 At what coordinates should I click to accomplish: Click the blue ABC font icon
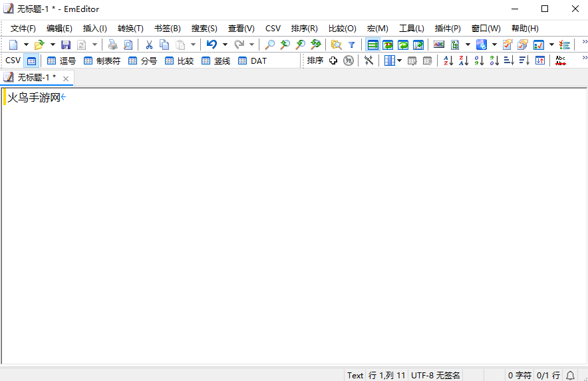(482, 45)
